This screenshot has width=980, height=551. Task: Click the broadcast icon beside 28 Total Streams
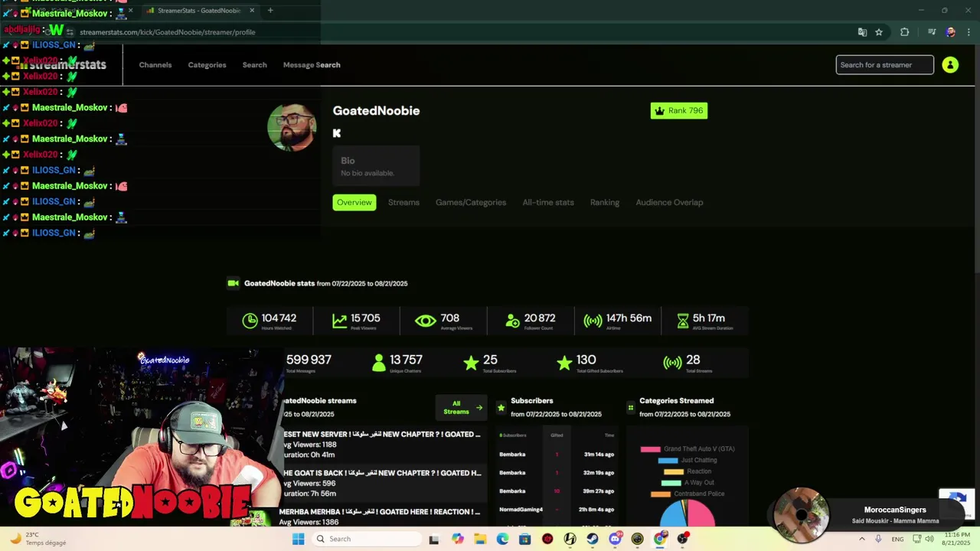coord(672,363)
